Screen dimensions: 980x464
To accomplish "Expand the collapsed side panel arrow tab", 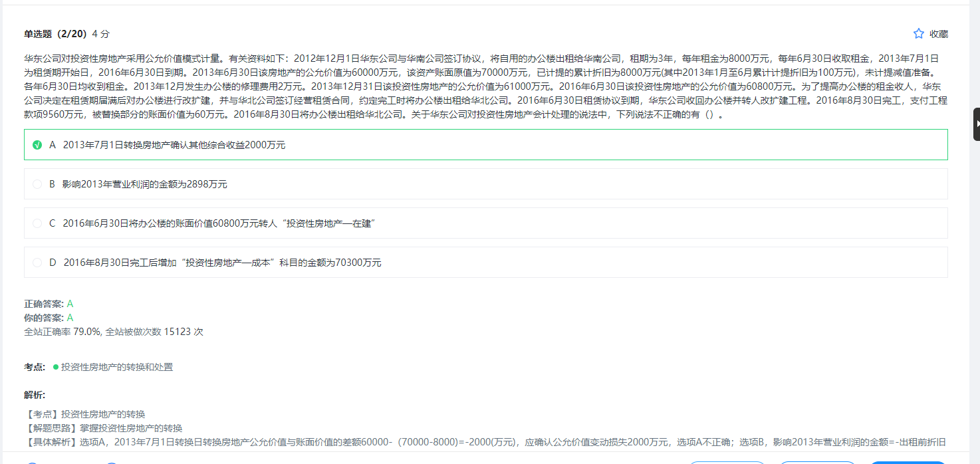I will [976, 124].
